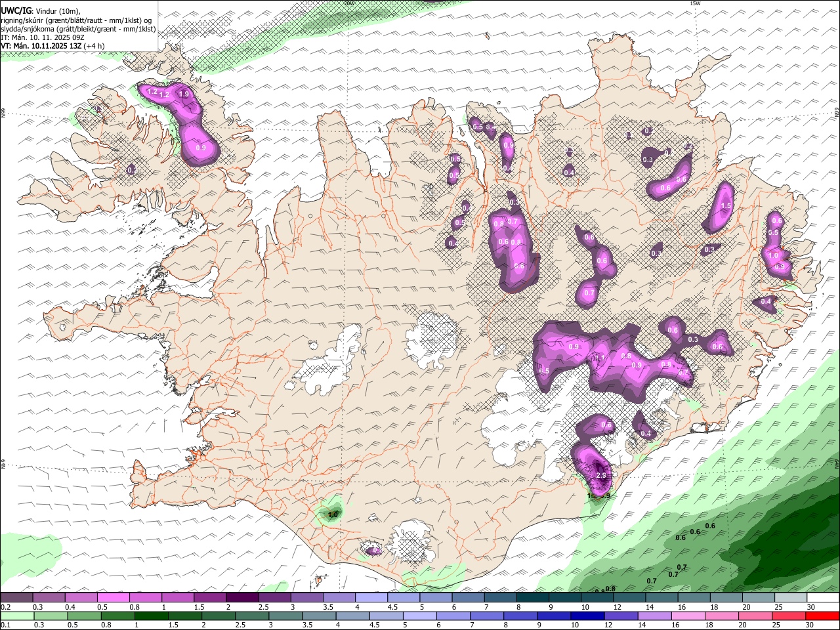Viewport: 840px width, 630px height.
Task: Pick the dark mauve 0.2 swatch in upper legend
Action: (16, 597)
